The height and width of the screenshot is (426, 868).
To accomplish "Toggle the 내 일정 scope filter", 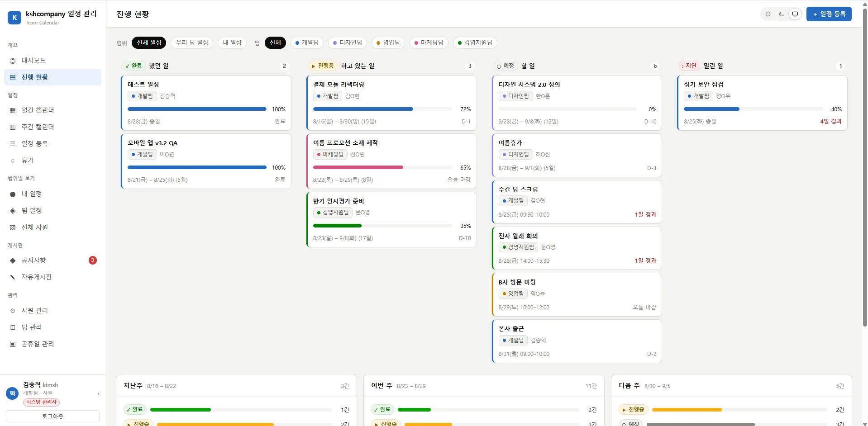I will 232,43.
